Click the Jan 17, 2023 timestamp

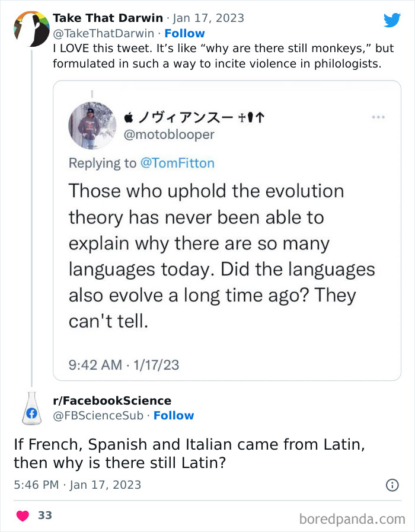point(209,18)
